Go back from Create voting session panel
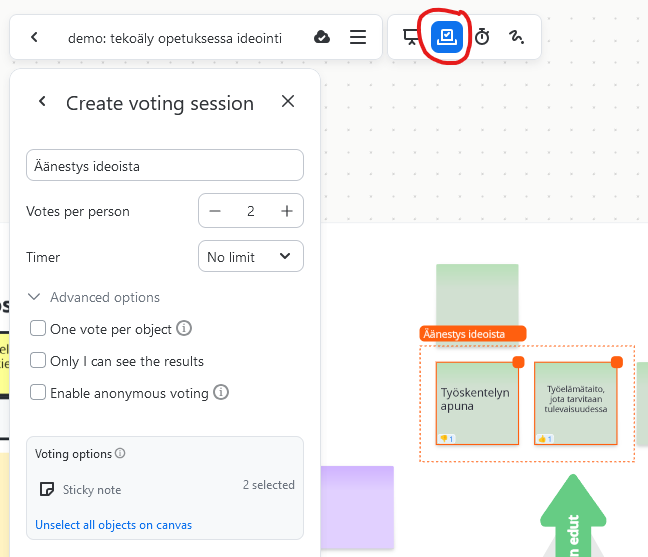 point(42,102)
